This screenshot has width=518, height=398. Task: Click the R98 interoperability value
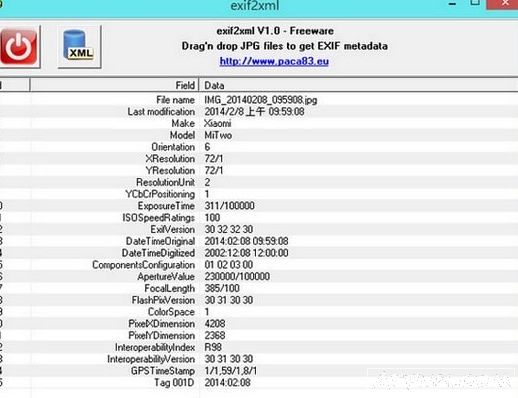tap(213, 347)
